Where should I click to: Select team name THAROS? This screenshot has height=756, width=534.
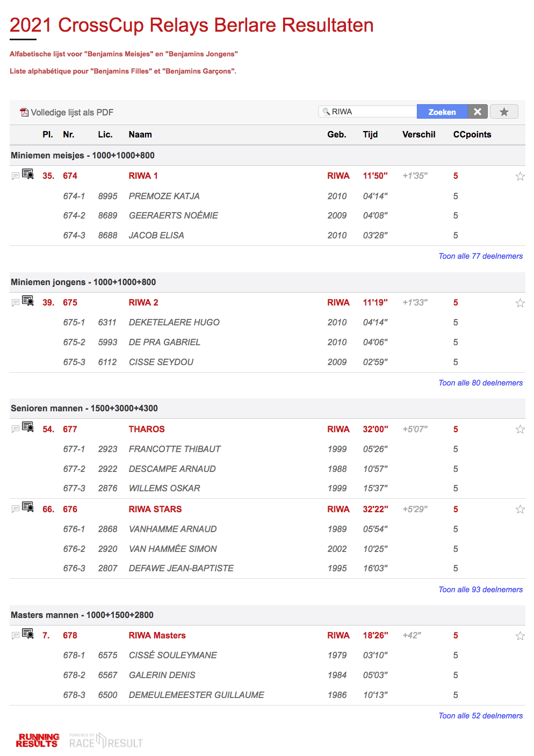coord(147,429)
